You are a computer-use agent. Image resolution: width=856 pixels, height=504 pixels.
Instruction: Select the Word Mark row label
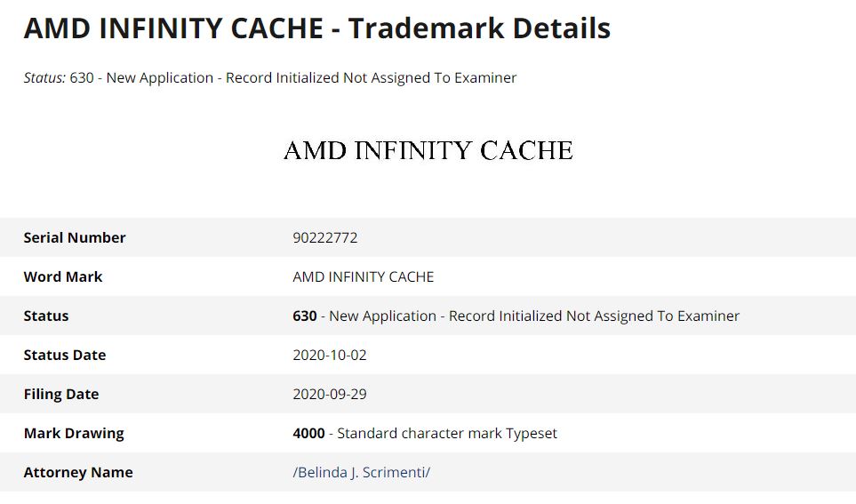(63, 276)
